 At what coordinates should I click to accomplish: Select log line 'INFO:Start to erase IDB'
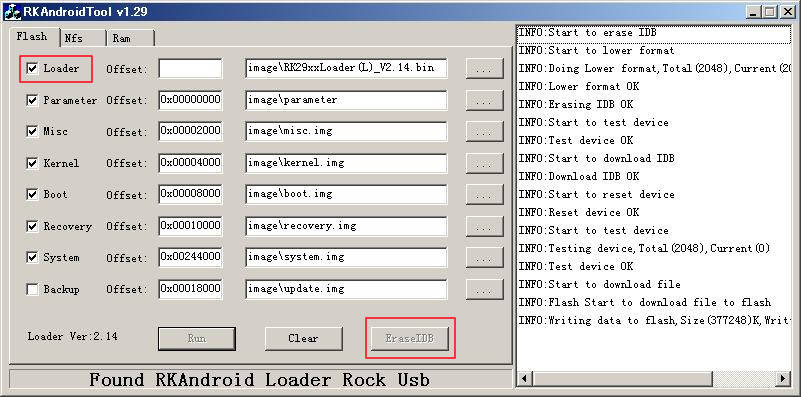point(654,33)
